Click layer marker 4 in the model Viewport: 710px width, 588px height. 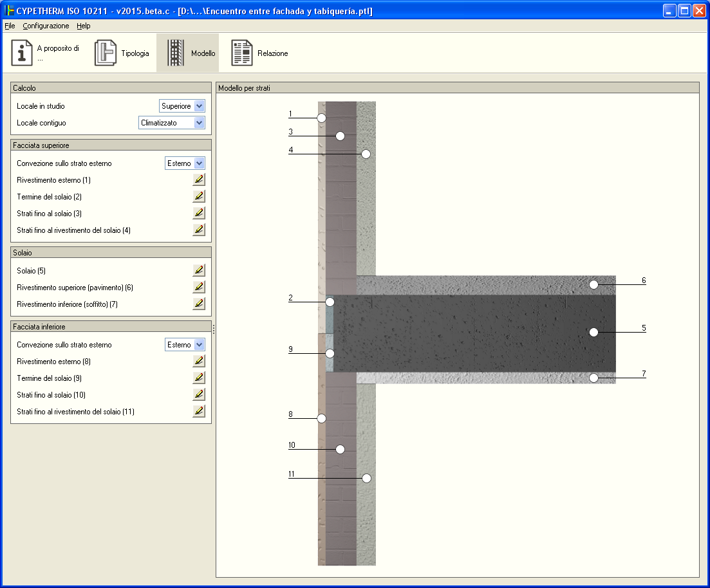(x=366, y=154)
